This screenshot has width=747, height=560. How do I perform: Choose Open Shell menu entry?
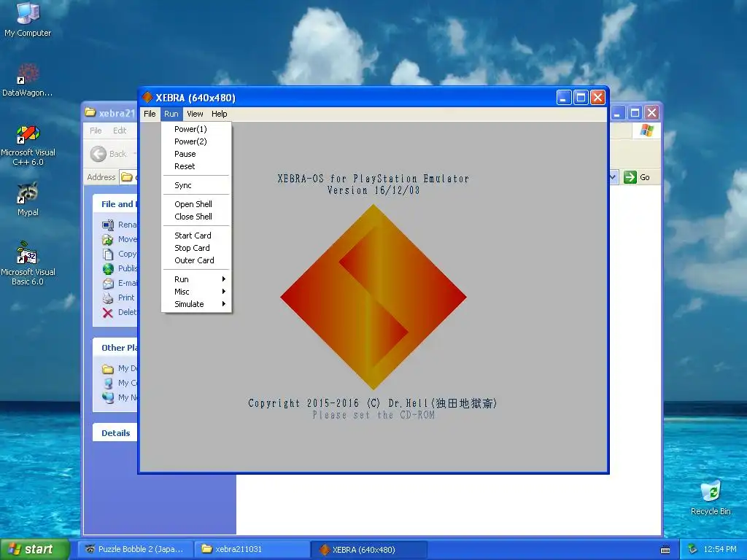196,204
